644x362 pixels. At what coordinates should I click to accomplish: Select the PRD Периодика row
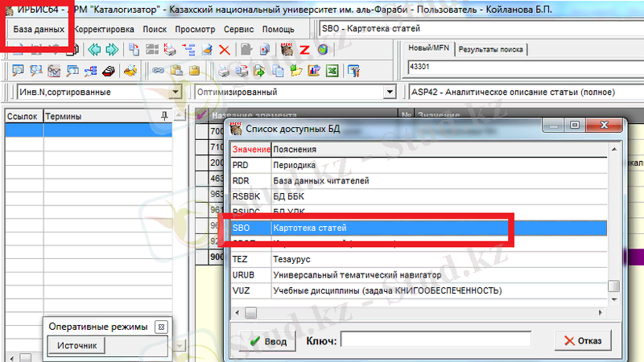[419, 165]
